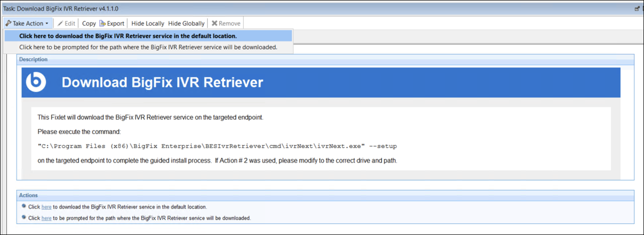Viewport: 644px width, 235px height.
Task: Click Hide Globally
Action: (186, 23)
